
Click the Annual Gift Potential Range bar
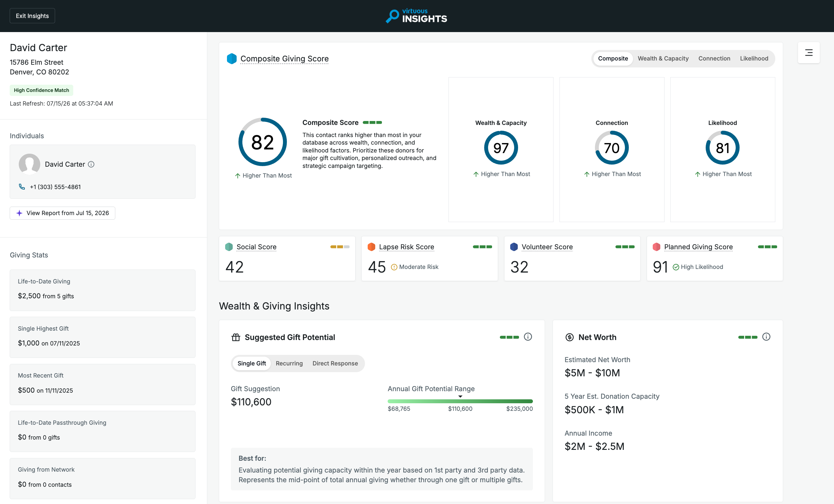coord(460,401)
